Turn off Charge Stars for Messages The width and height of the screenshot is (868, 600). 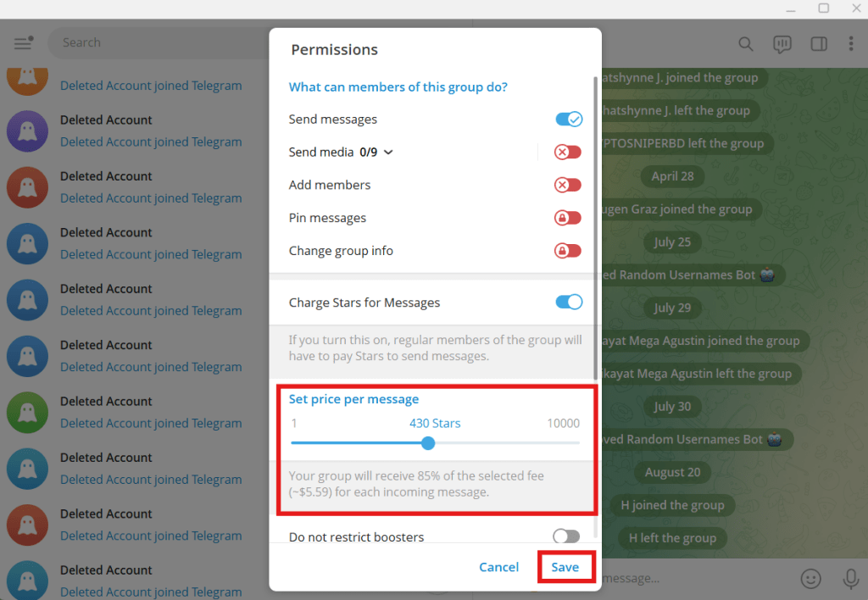click(568, 303)
